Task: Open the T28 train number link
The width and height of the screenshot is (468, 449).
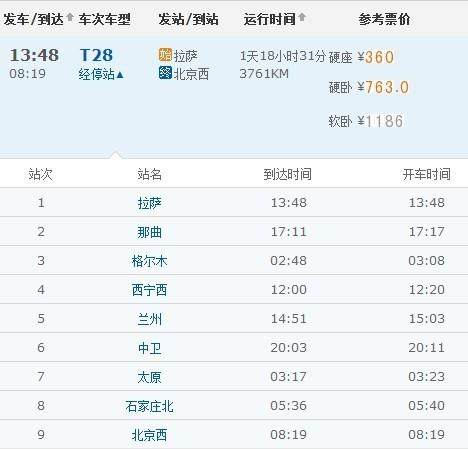Action: [x=96, y=55]
